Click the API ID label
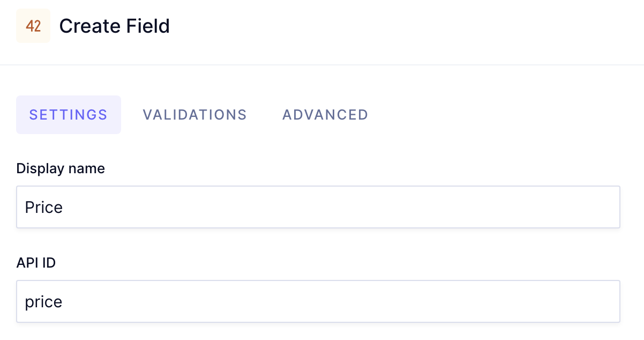 click(36, 263)
